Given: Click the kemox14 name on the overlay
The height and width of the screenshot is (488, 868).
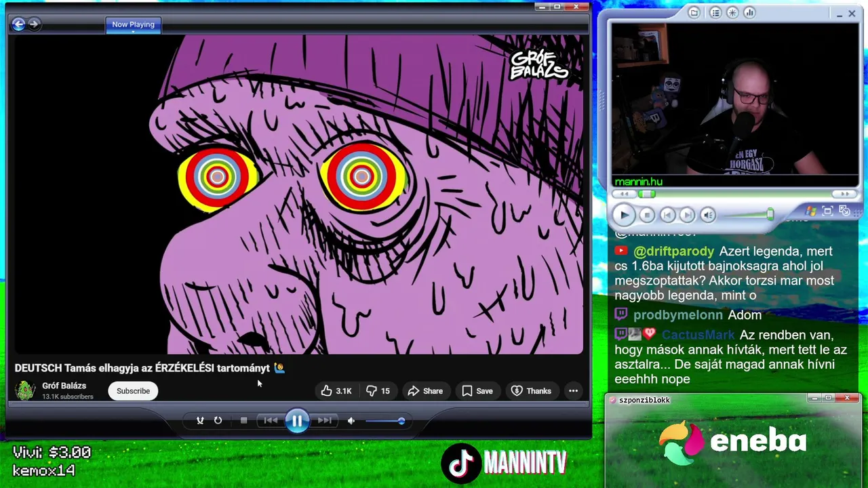Looking at the screenshot, I should coord(43,470).
